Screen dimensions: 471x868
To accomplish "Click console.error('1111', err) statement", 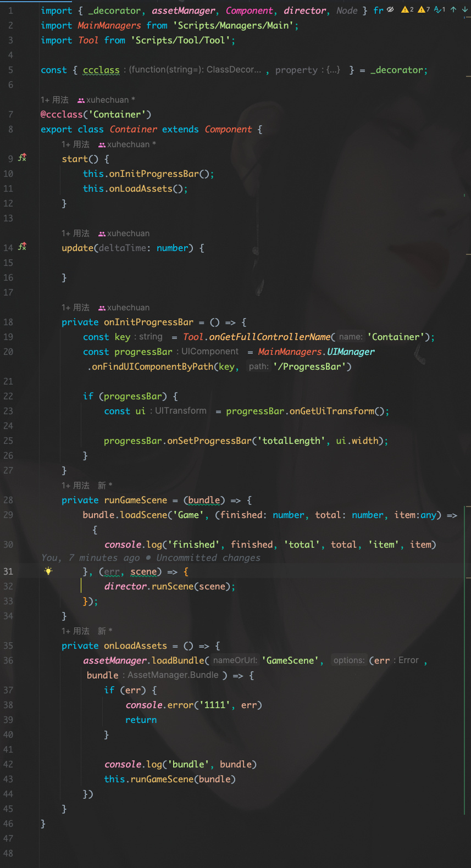I will pyautogui.click(x=194, y=705).
